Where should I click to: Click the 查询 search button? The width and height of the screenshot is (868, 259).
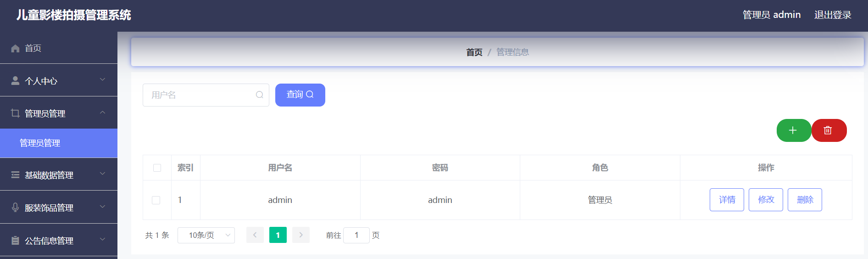(300, 95)
